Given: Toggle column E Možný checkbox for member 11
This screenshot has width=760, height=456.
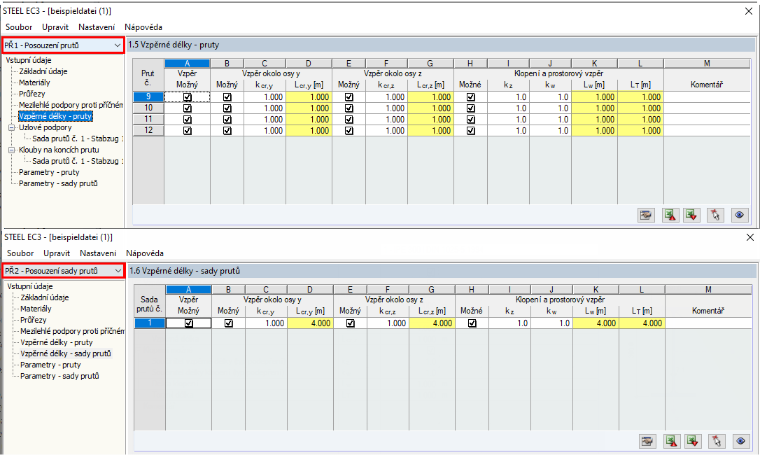Looking at the screenshot, I should pos(348,119).
